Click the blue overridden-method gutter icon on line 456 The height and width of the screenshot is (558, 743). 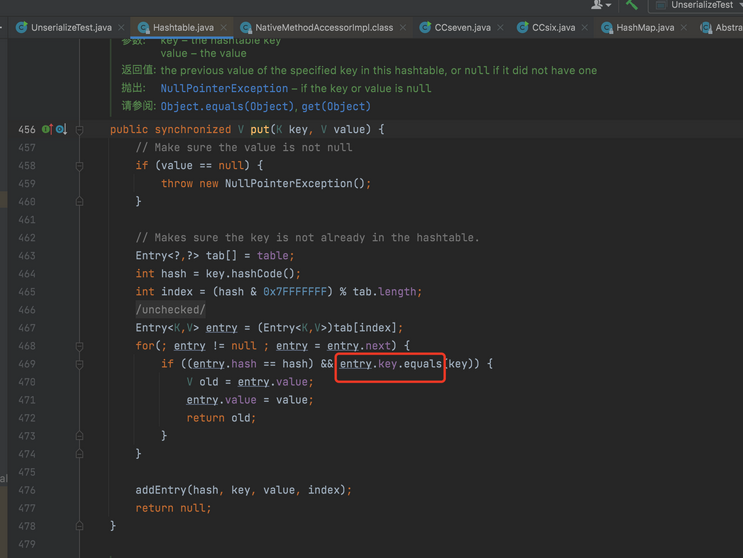pos(61,129)
